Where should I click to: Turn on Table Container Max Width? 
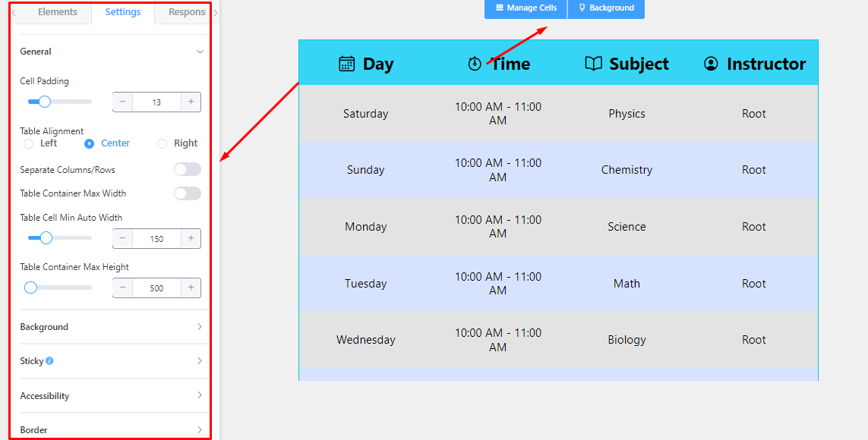pyautogui.click(x=187, y=193)
